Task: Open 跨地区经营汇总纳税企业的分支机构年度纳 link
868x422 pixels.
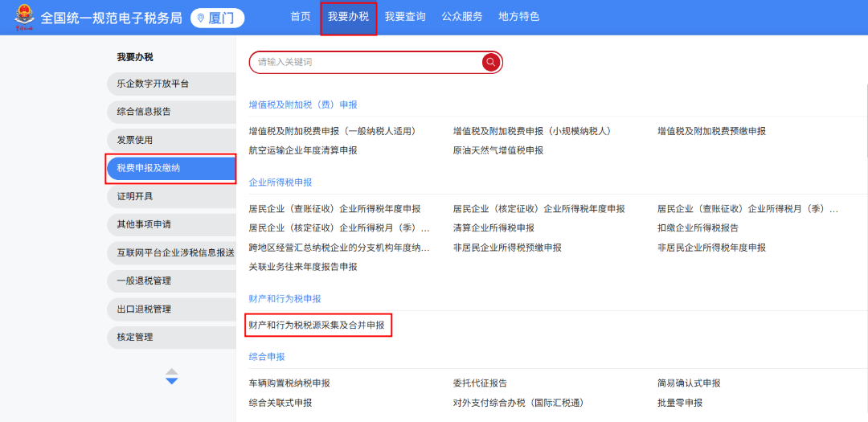Action: [x=339, y=248]
